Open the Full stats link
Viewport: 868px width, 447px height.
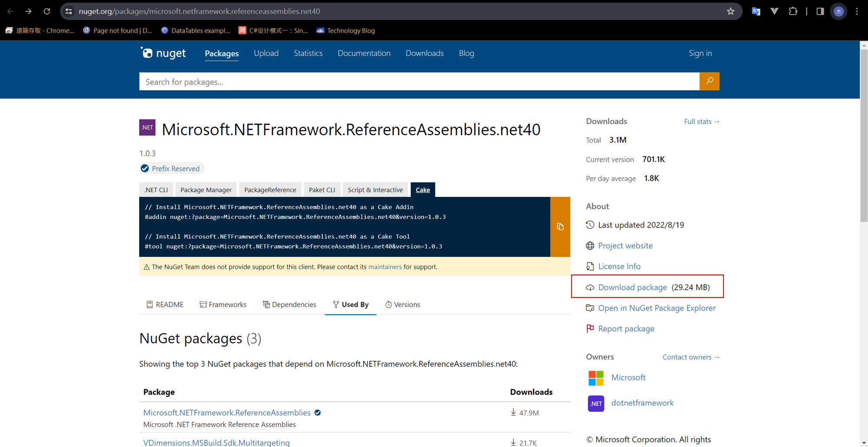click(x=701, y=121)
